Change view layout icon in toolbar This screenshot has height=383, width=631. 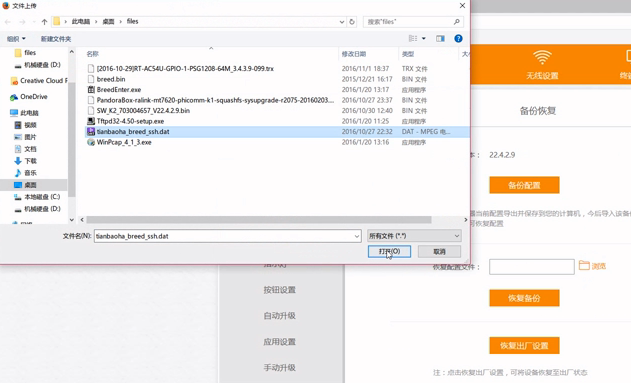pos(413,39)
